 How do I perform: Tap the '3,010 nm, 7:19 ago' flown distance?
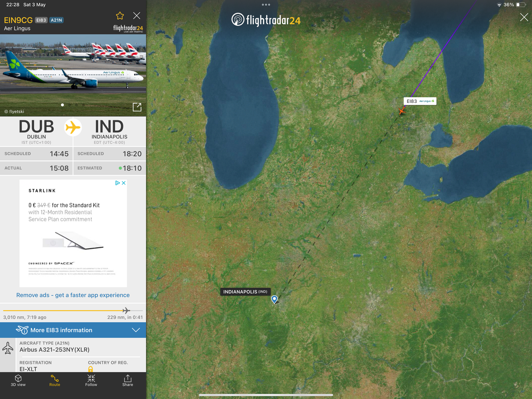(x=25, y=317)
